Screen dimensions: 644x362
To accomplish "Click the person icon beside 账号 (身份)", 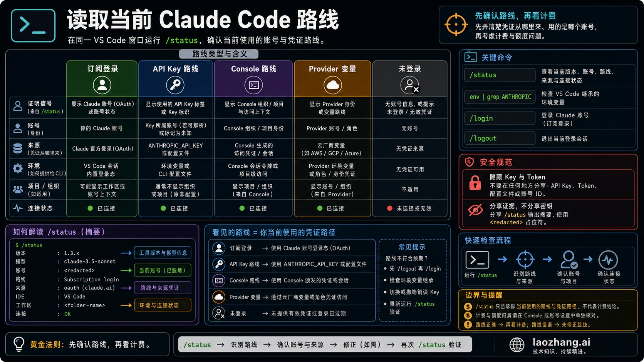I will point(18,128).
